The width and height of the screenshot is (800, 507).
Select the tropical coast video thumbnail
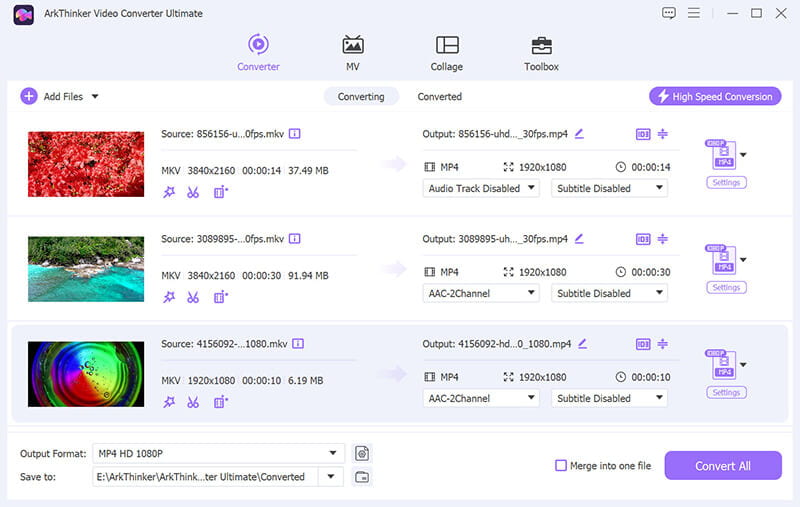(86, 269)
